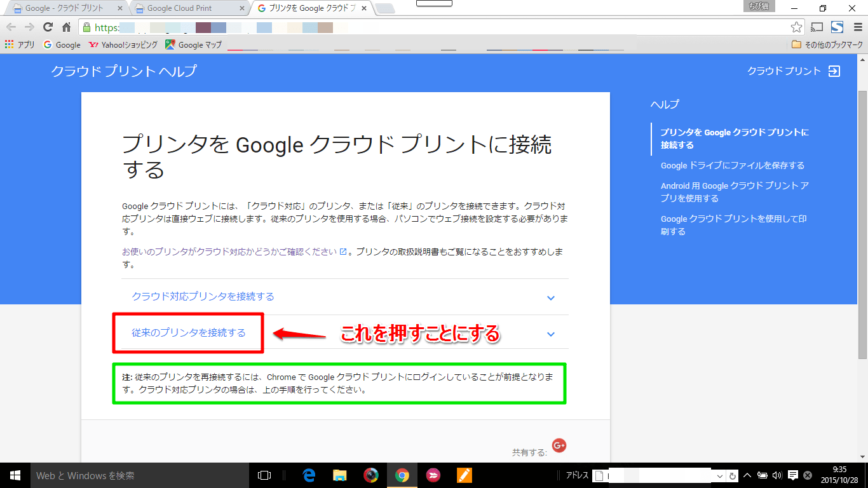Switch to Google - クラウド プリント tab
This screenshot has width=868, height=488.
tap(64, 8)
